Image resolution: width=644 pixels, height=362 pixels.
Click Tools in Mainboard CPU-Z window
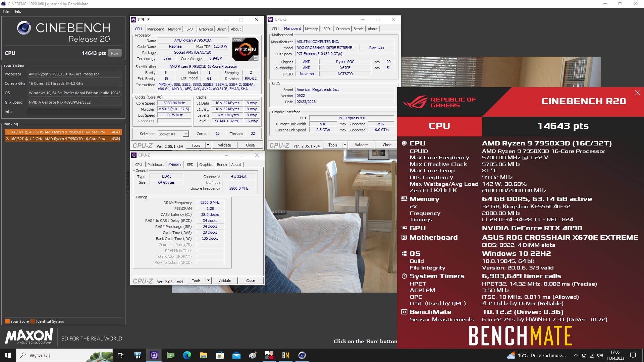coord(333,145)
